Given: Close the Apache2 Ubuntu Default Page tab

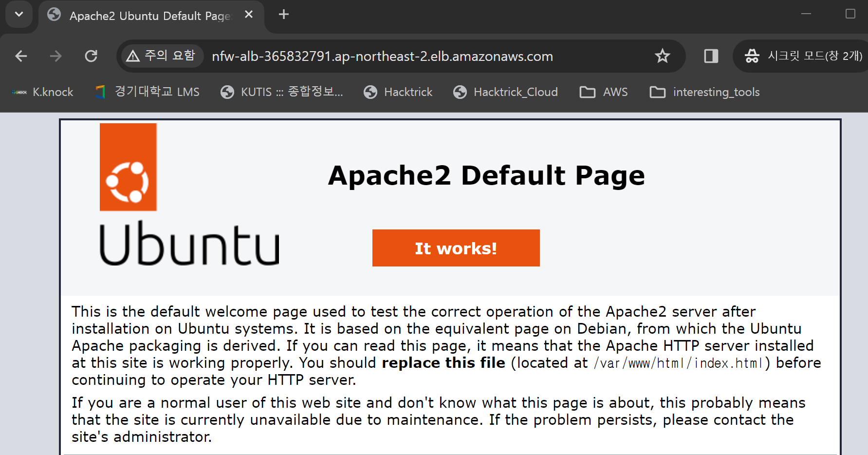Looking at the screenshot, I should pyautogui.click(x=249, y=15).
